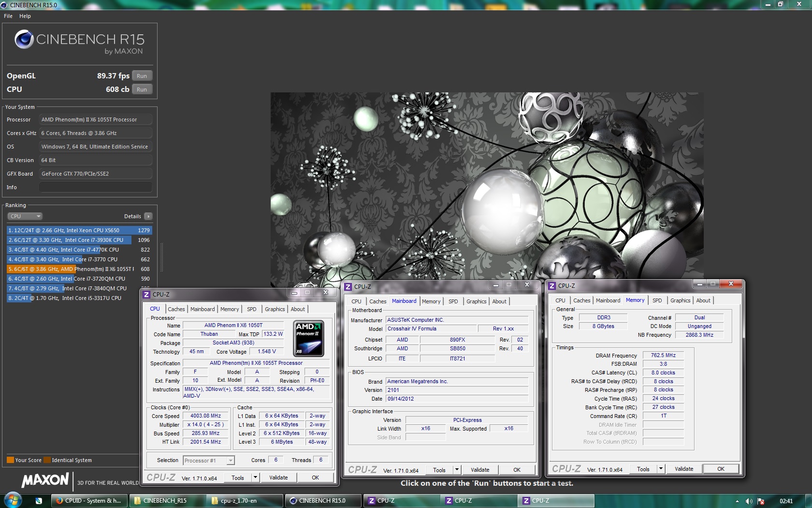The height and width of the screenshot is (508, 812).
Task: Click OK in Memory window
Action: coord(721,469)
